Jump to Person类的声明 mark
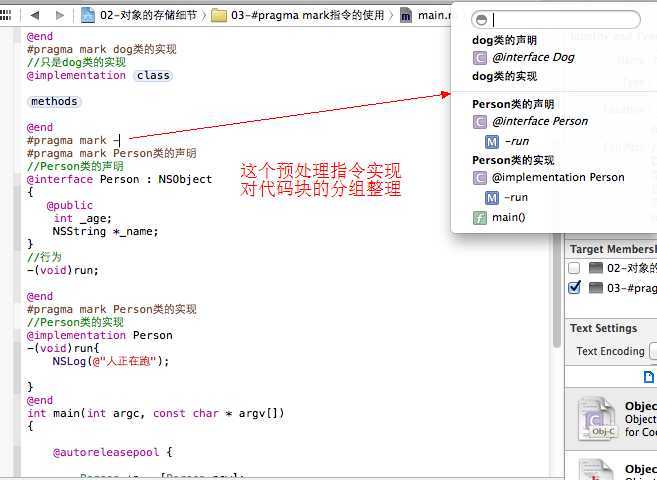657x480 pixels. pyautogui.click(x=513, y=104)
